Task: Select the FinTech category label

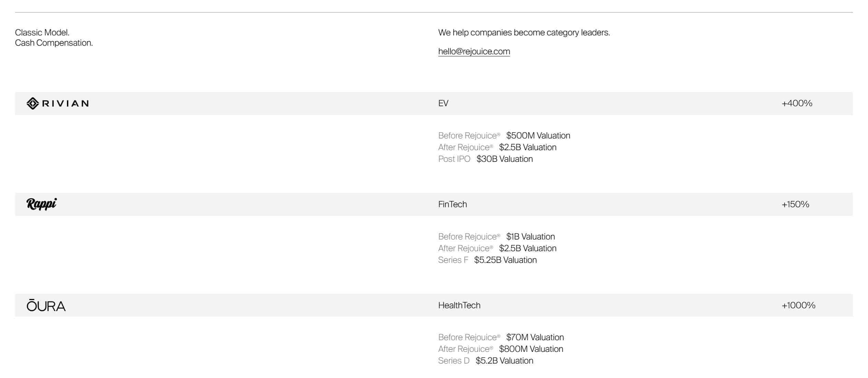Action: point(452,204)
